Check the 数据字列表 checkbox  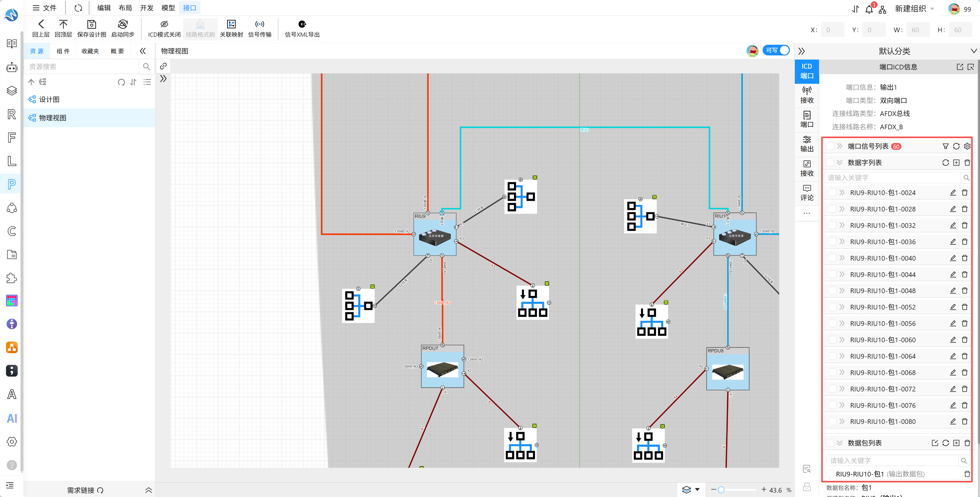(830, 163)
